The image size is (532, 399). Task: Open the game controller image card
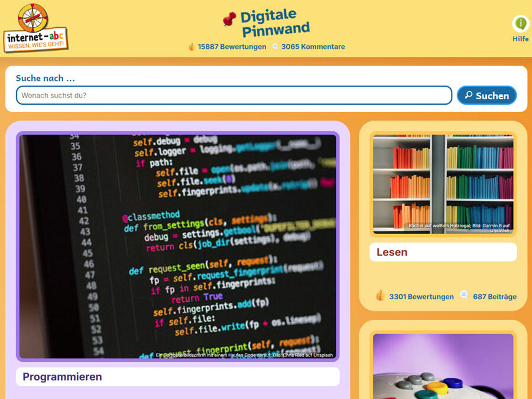click(443, 366)
